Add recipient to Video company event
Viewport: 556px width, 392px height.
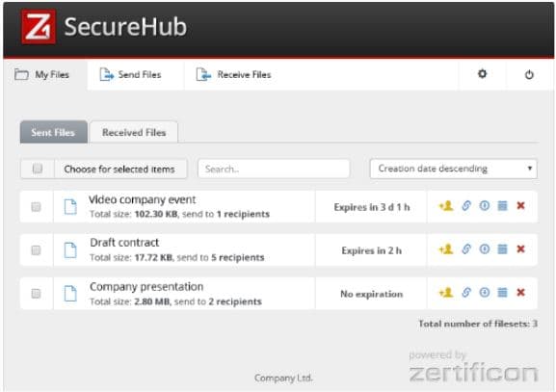(446, 205)
